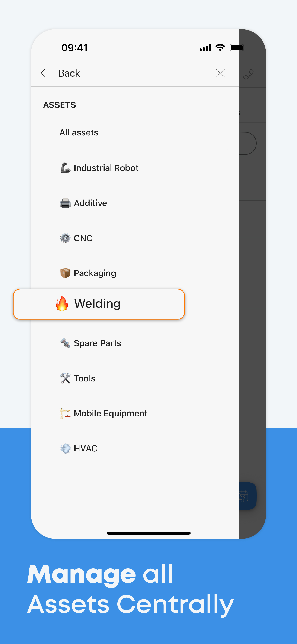Select All assets
This screenshot has height=644, width=297.
coord(135,132)
